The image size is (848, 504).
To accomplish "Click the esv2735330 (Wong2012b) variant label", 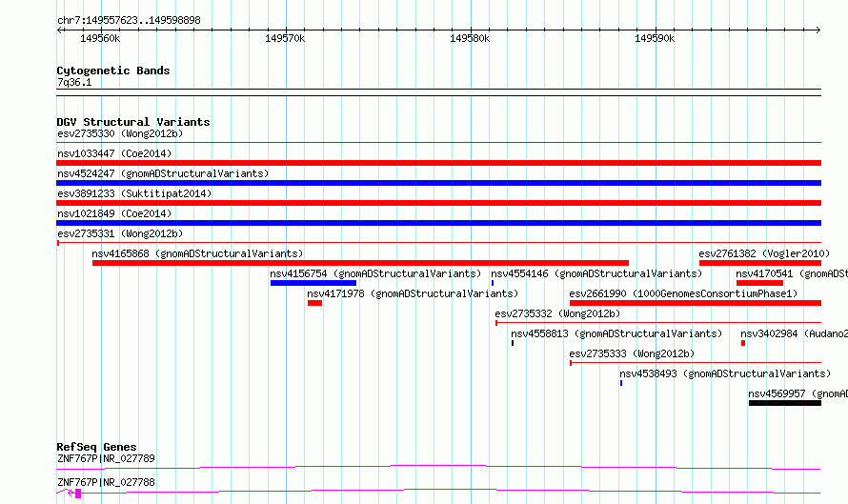I will pos(120,133).
